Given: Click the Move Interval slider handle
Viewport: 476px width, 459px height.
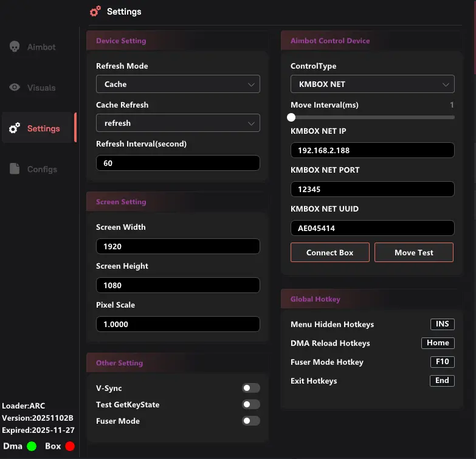Looking at the screenshot, I should (x=291, y=117).
